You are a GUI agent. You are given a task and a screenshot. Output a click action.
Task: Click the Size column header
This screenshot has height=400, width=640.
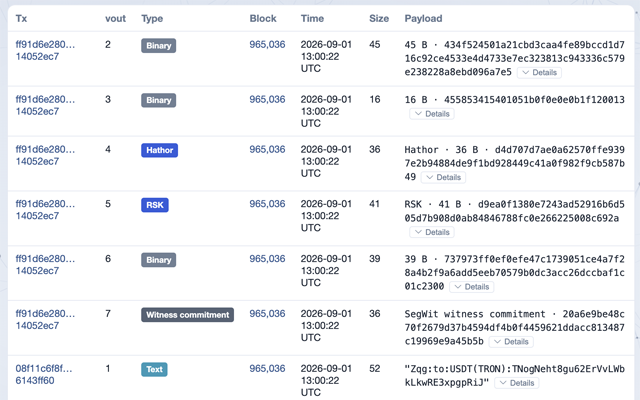[x=379, y=19]
